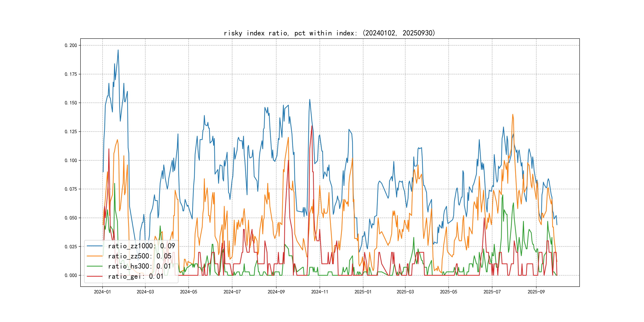This screenshot has width=644, height=322.
Task: Click the blue ratio_zz1000 legend line swatch
Action: (x=94, y=246)
